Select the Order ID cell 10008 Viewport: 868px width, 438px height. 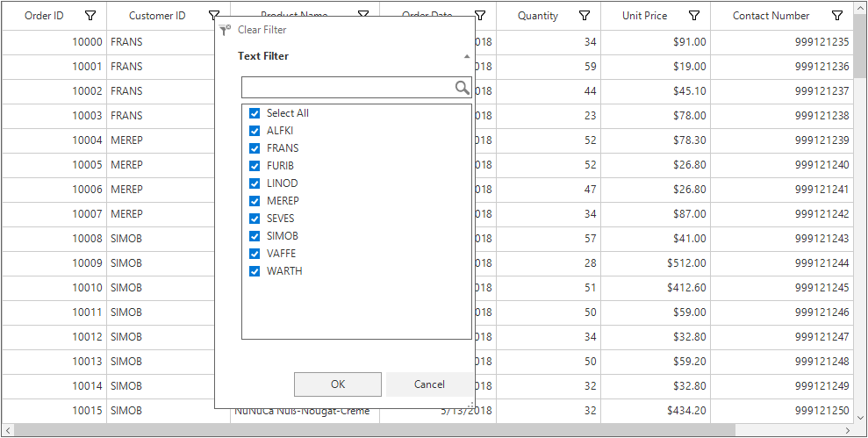tap(54, 239)
